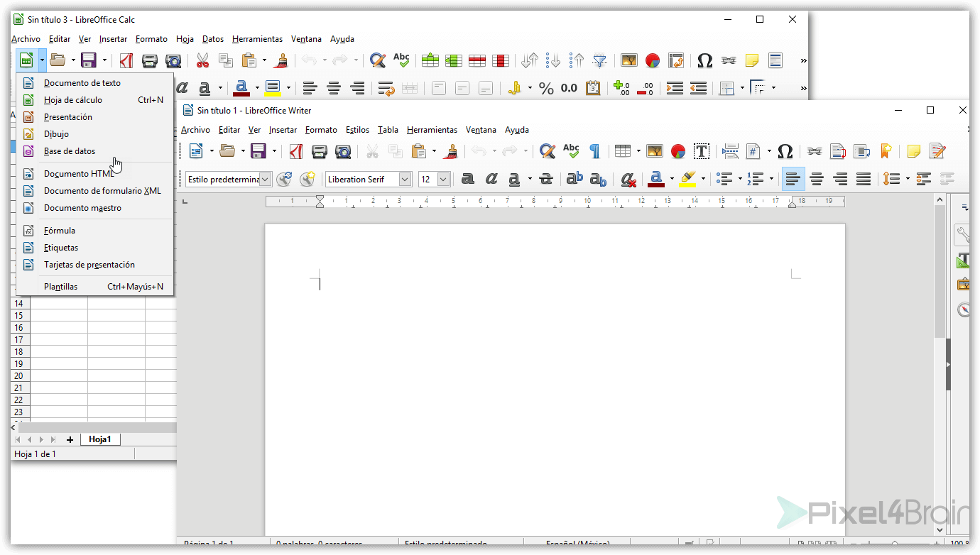Open Estilos menu in Writer menu bar
The height and width of the screenshot is (555, 980).
[x=357, y=130]
